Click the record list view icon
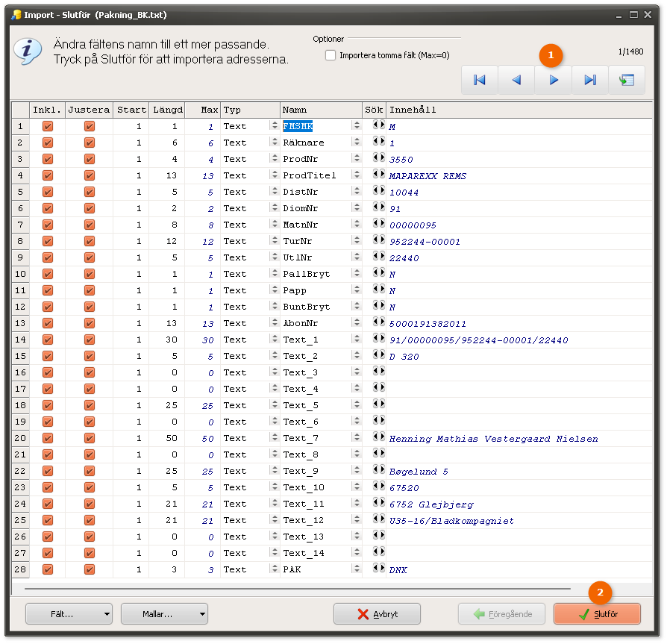This screenshot has width=667, height=644. pyautogui.click(x=627, y=80)
